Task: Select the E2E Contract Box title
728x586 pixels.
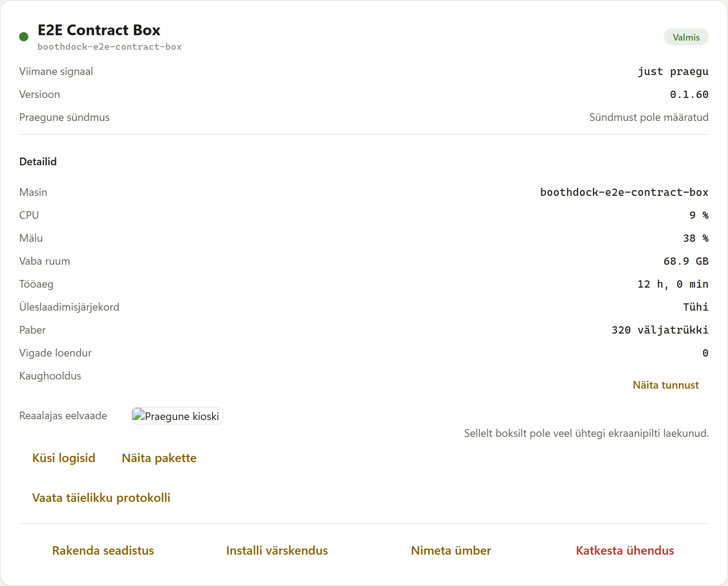Action: (99, 30)
